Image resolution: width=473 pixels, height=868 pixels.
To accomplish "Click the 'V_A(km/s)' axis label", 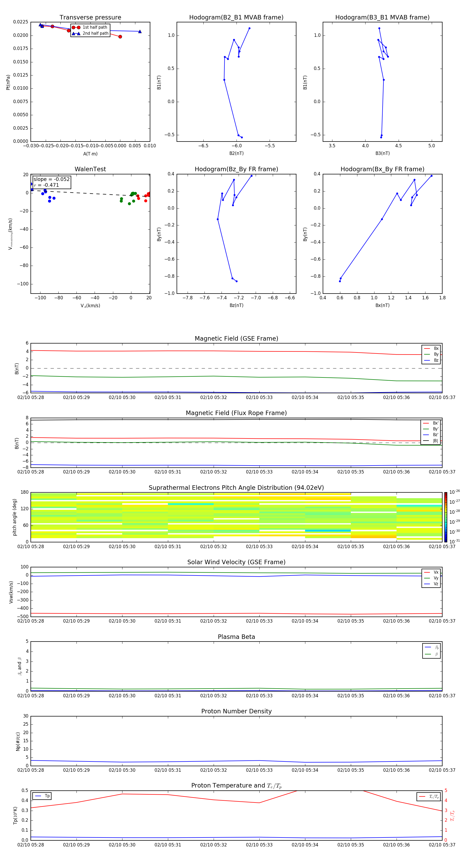I will [90, 306].
